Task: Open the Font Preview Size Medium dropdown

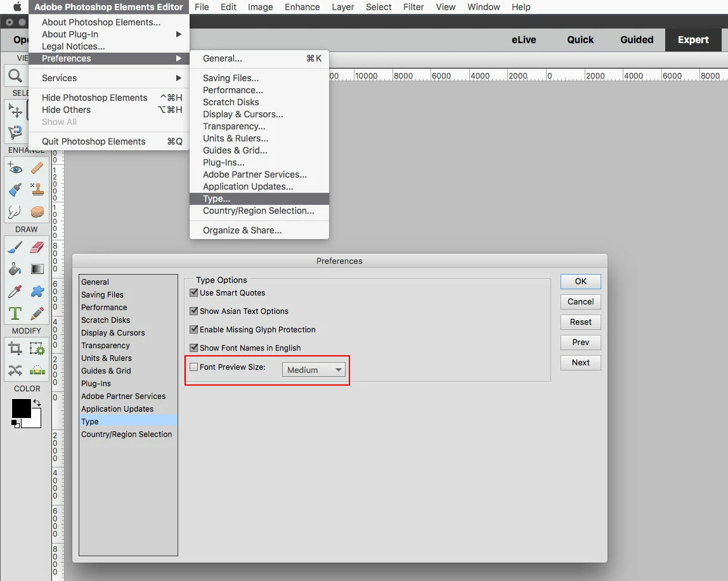Action: click(314, 370)
